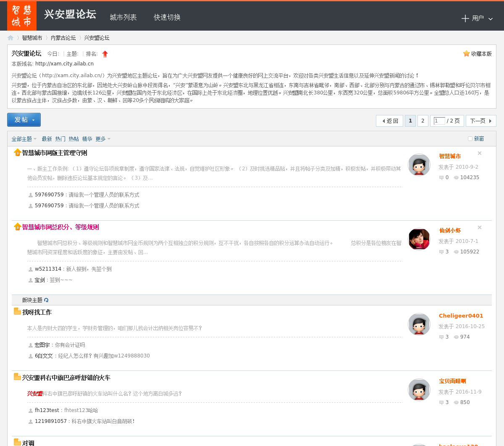Click user icon beside fh123test reply
504x446 pixels.
(30, 411)
